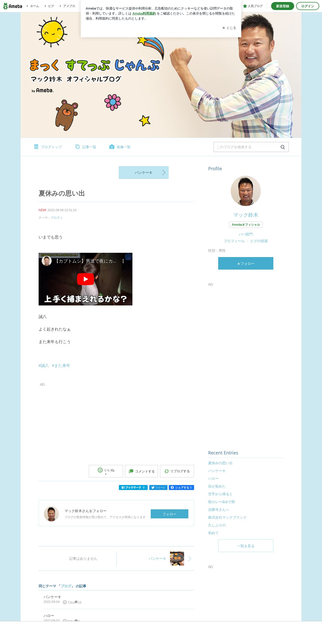Open プロフィール link in sidebar
This screenshot has height=644, width=322.
click(x=234, y=241)
